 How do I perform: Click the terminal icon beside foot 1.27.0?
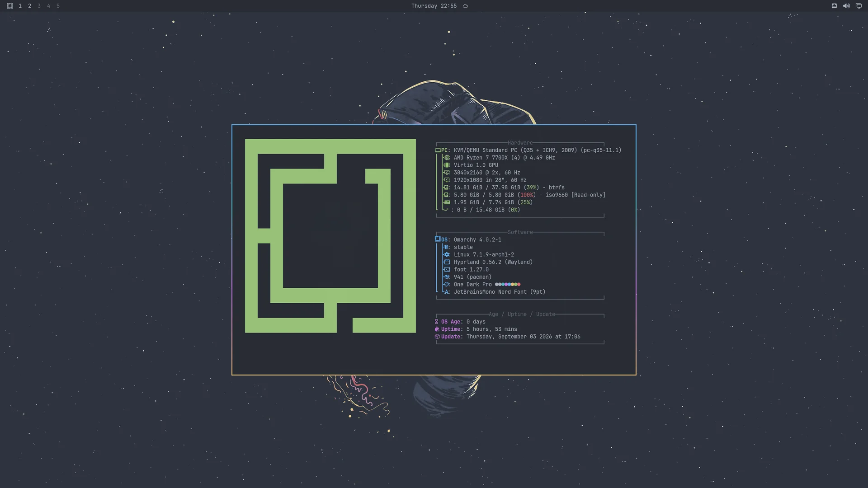447,269
